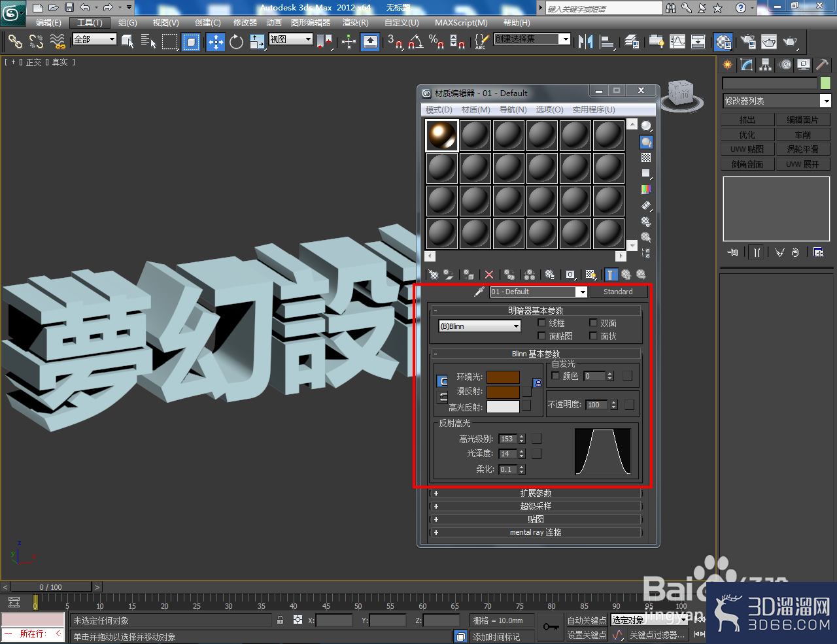Open the 渲染(R) menu
837x644 pixels.
point(356,22)
